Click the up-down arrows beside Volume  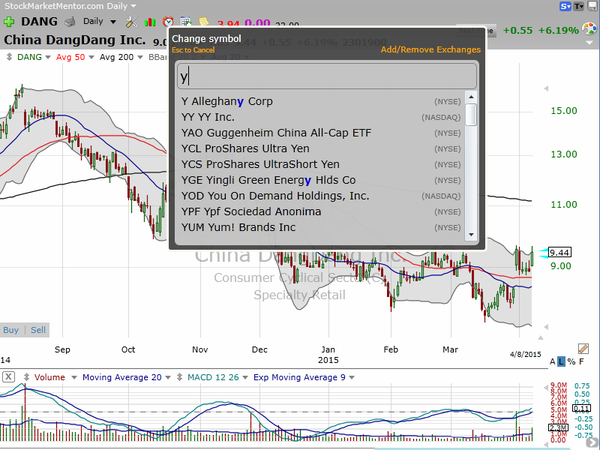[x=26, y=377]
